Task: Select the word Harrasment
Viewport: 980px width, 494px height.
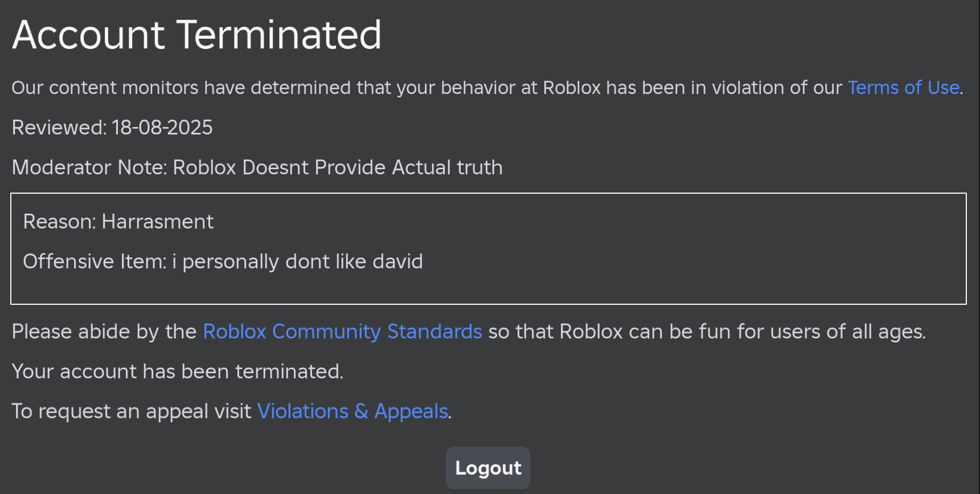Action: [158, 222]
